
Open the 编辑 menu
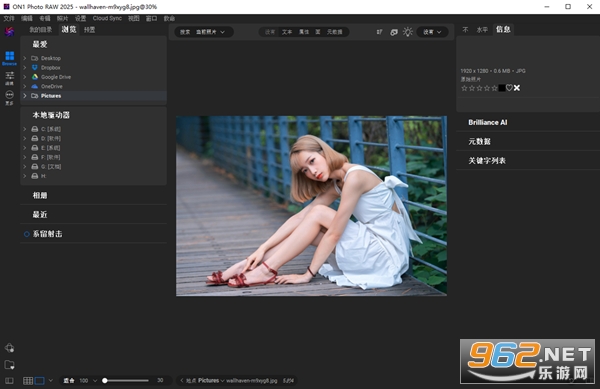[x=27, y=18]
